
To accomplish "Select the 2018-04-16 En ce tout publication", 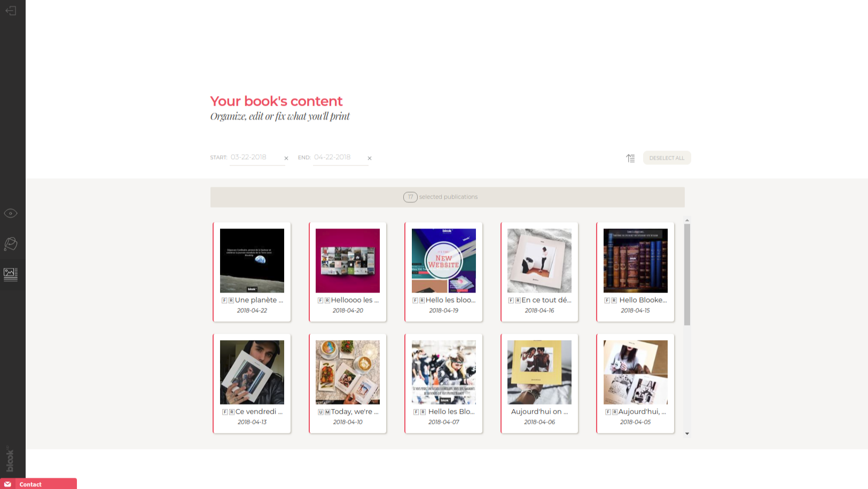I will click(x=539, y=272).
